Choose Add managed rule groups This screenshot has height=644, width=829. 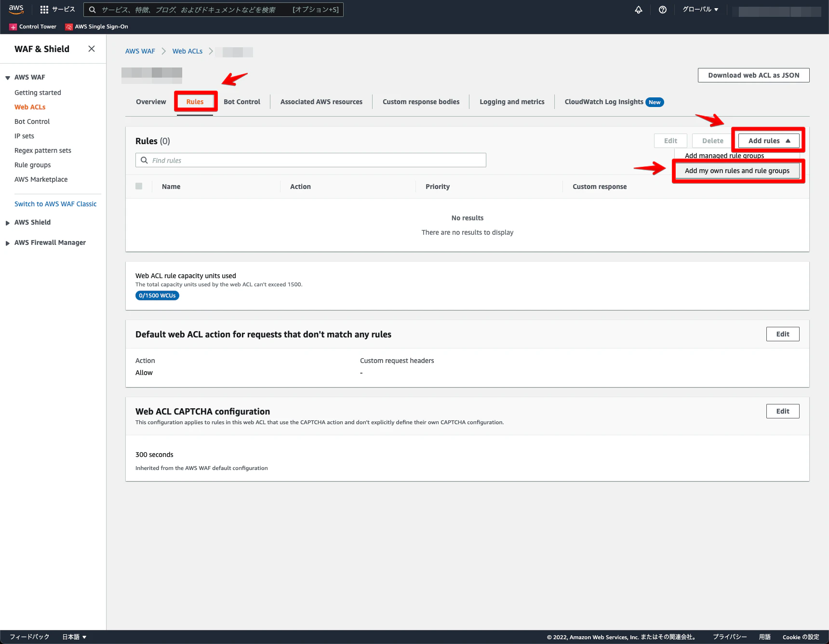click(724, 156)
